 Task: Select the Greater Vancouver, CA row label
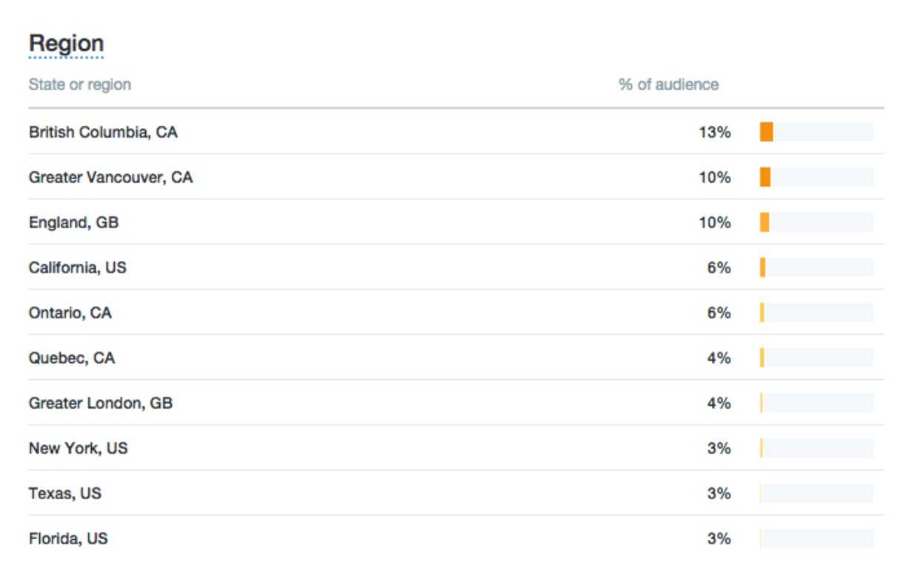[110, 178]
